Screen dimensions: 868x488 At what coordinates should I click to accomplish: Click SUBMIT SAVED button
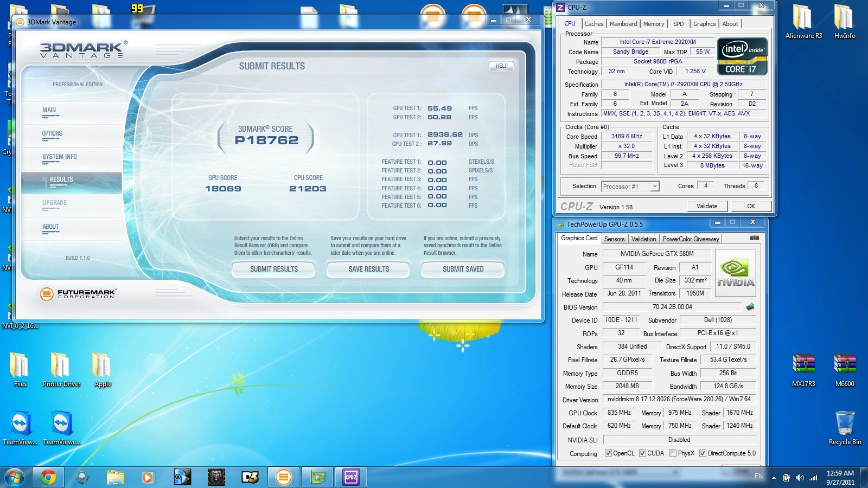tap(463, 269)
